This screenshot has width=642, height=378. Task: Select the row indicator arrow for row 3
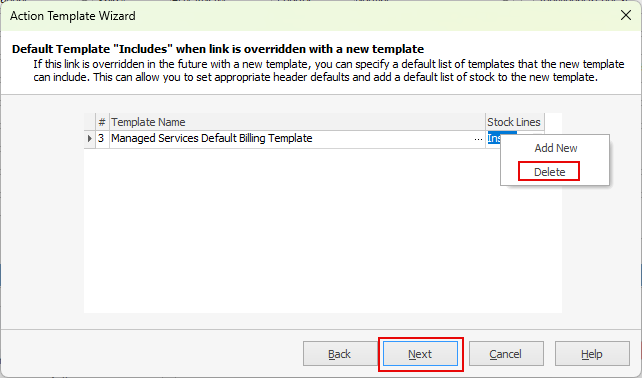[x=89, y=139]
